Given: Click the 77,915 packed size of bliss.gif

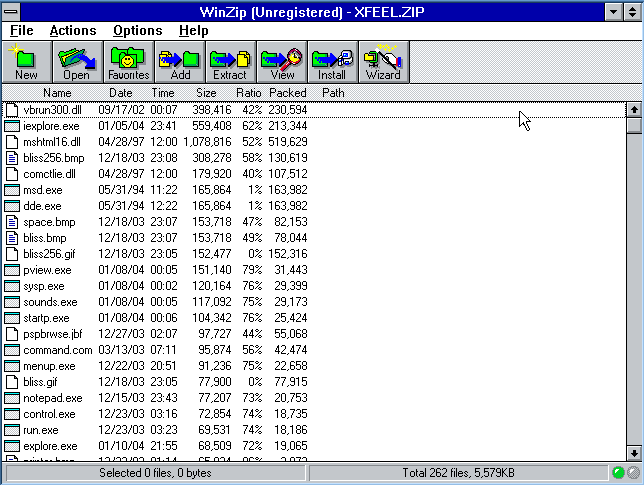Looking at the screenshot, I should pyautogui.click(x=291, y=382).
